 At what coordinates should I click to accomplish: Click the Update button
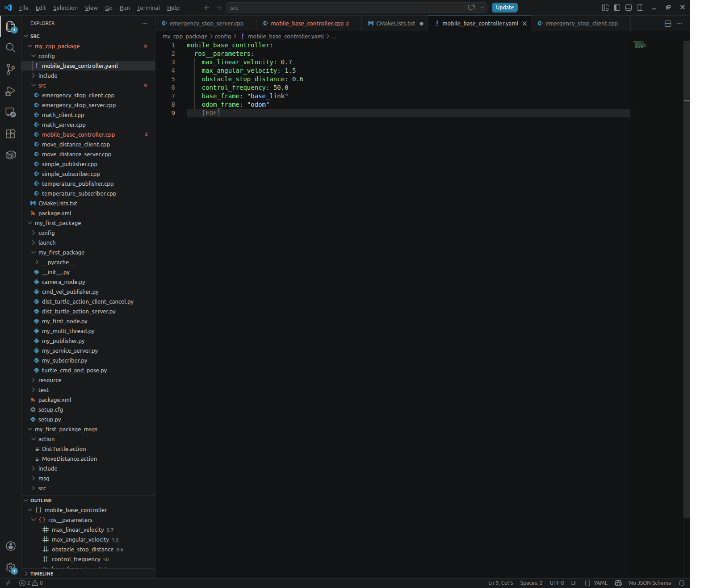click(x=505, y=8)
